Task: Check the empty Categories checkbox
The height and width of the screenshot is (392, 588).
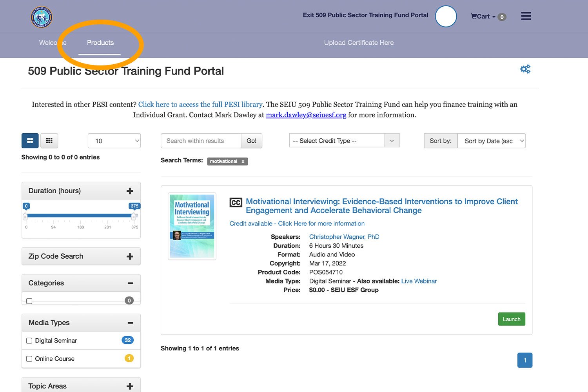Action: (29, 301)
